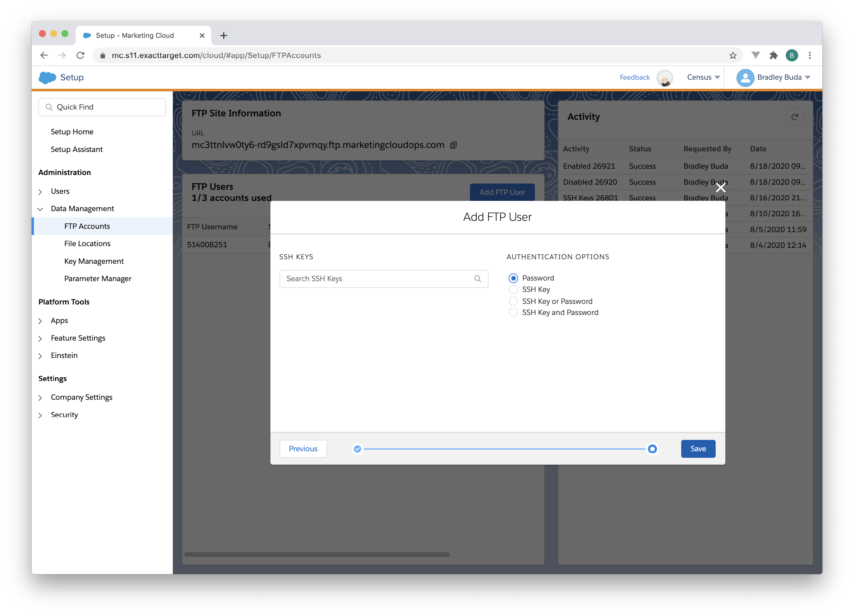The width and height of the screenshot is (854, 616).
Task: Click the Previous button
Action: [303, 449]
